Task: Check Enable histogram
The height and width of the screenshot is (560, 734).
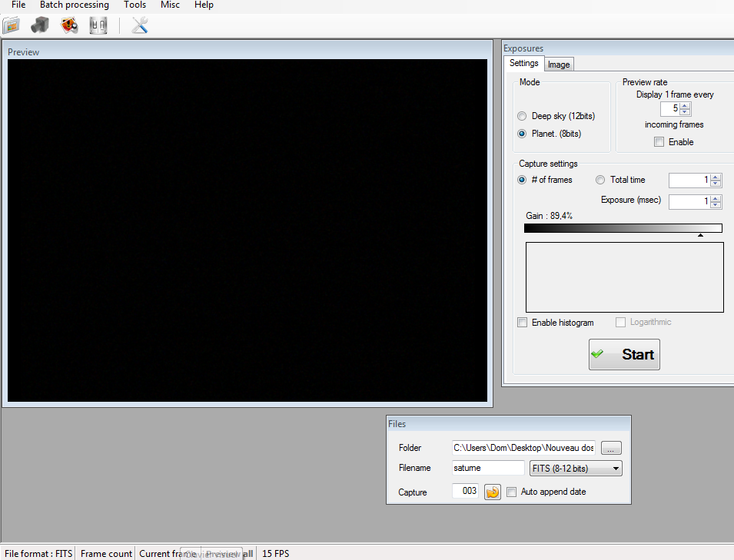Action: pos(523,323)
